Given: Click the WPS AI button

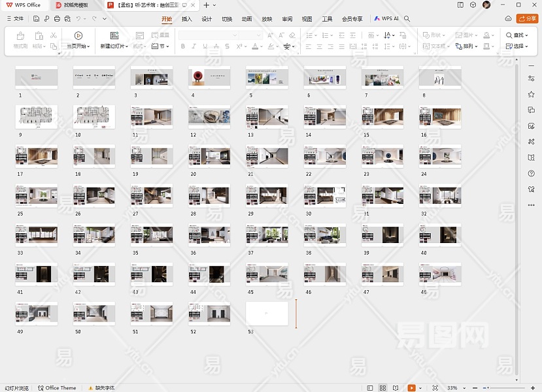Looking at the screenshot, I should pos(386,19).
